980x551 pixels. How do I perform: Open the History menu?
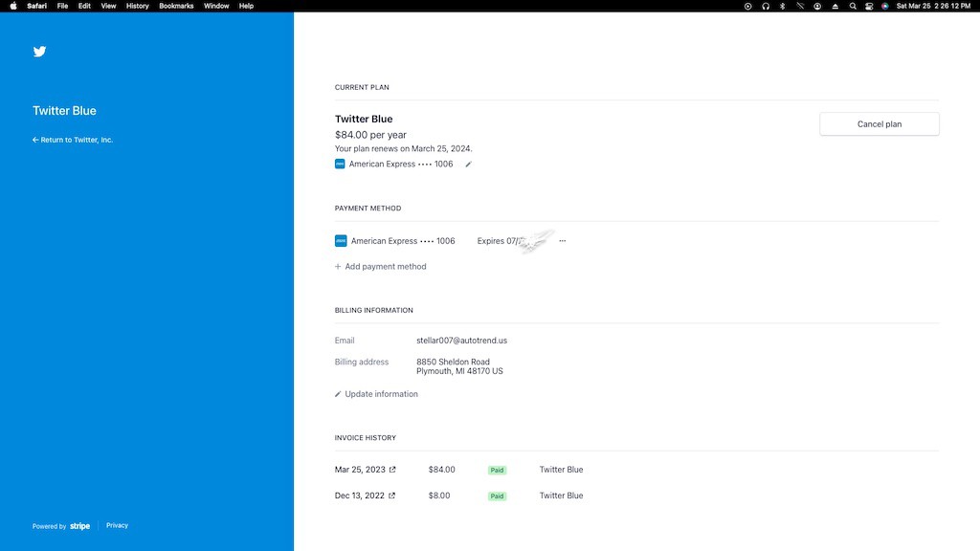(x=138, y=6)
